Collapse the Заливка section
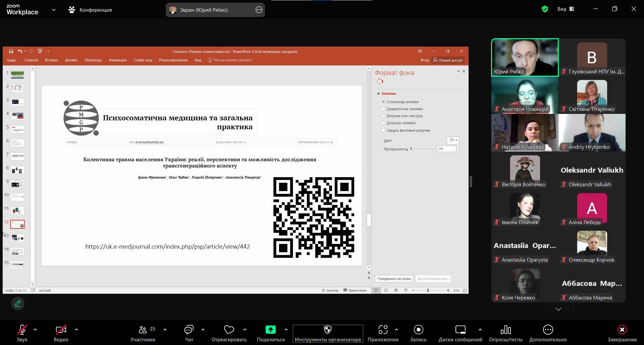Viewport: 644px width, 345px height. [x=378, y=93]
